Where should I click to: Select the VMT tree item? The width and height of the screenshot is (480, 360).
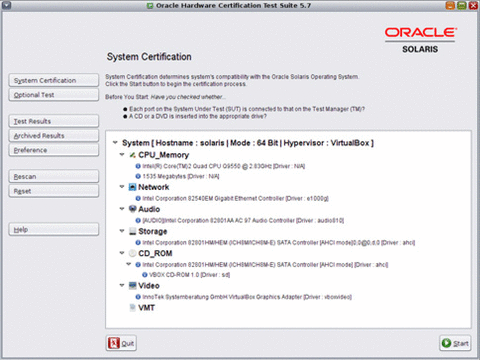pos(146,308)
